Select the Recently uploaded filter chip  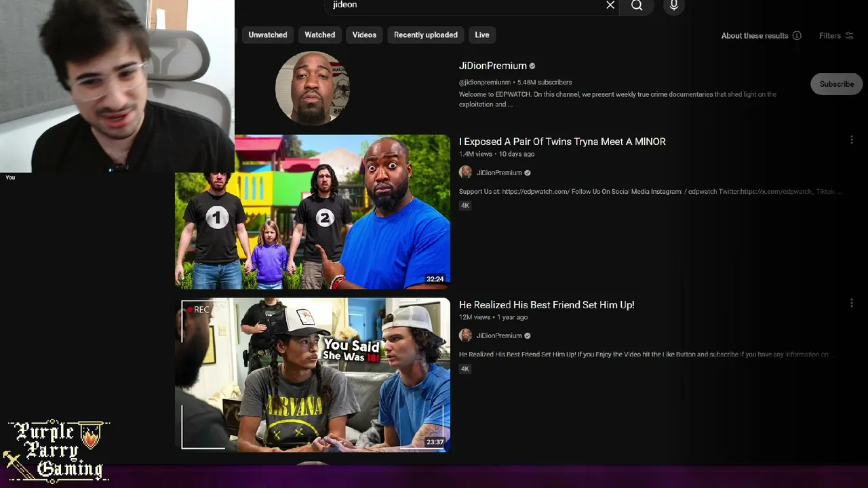[x=426, y=35]
